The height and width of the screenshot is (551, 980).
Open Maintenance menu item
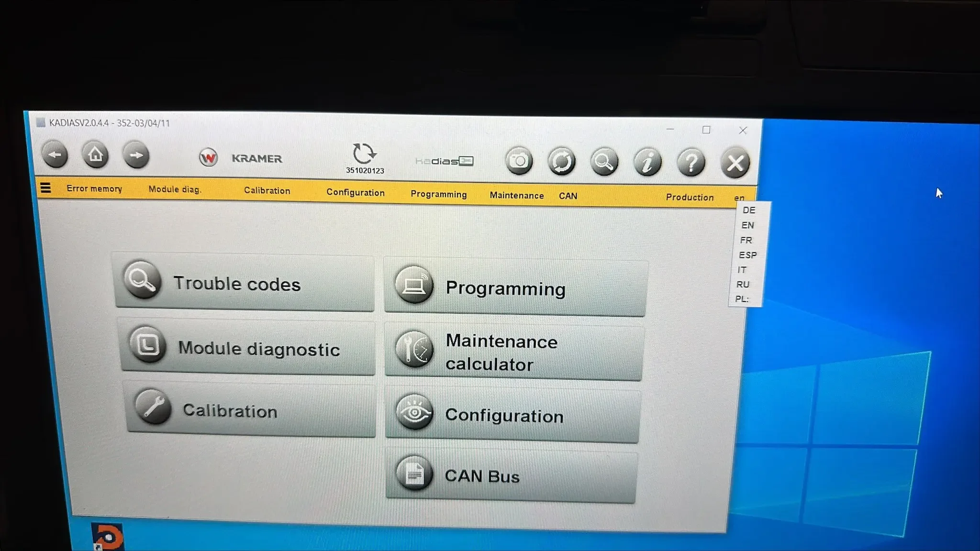coord(516,196)
